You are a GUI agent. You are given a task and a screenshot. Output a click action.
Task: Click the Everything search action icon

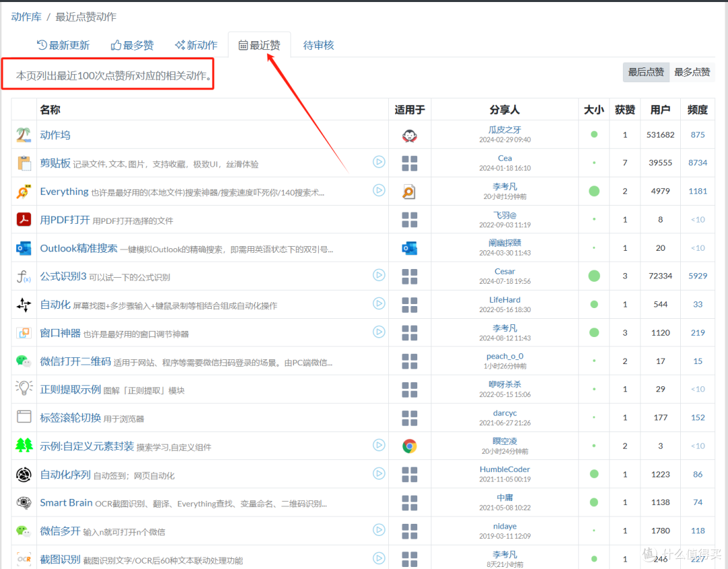tap(24, 191)
